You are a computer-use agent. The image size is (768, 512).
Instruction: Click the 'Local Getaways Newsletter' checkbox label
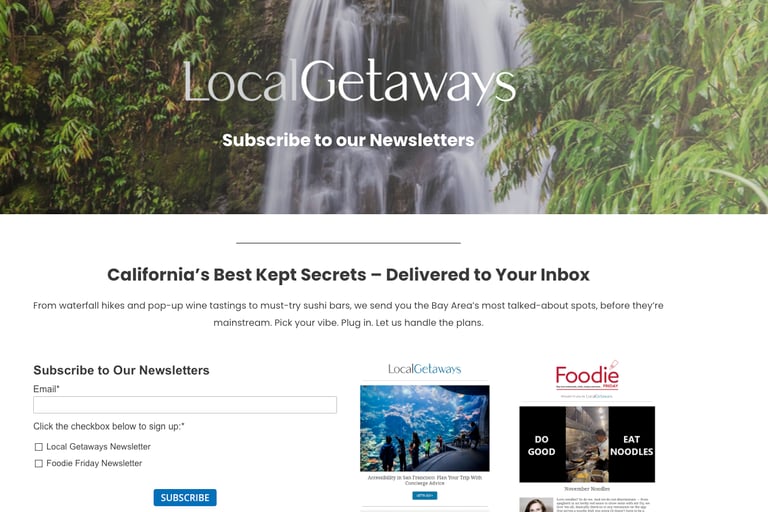[x=98, y=447]
